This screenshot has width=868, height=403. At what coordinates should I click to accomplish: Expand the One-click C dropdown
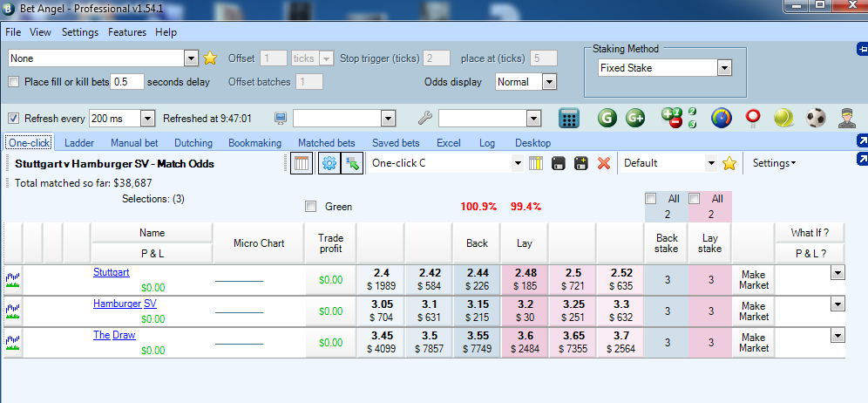(x=518, y=163)
